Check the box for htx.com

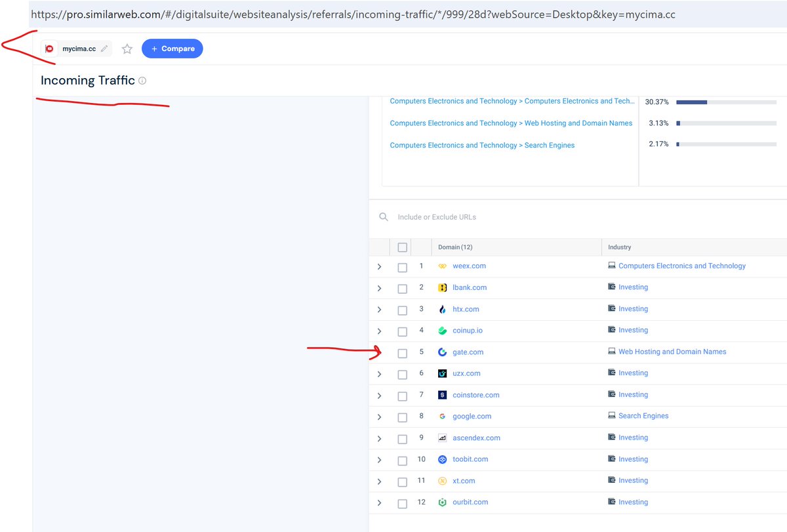[403, 310]
